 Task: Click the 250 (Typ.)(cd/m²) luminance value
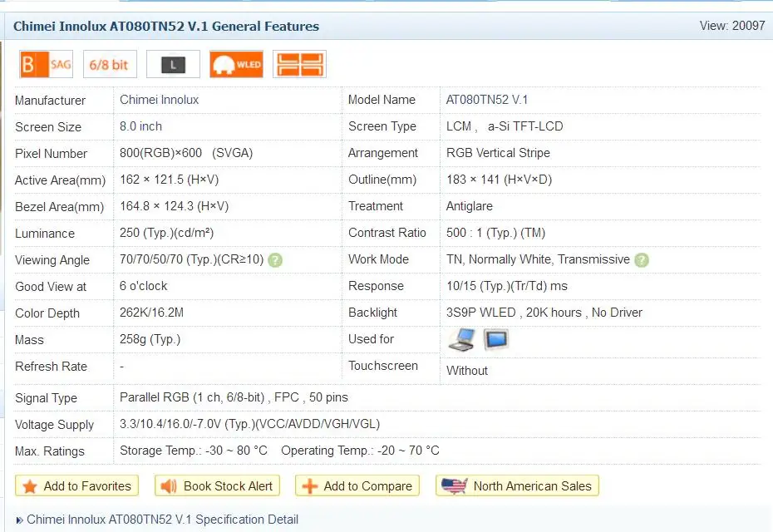click(x=166, y=233)
